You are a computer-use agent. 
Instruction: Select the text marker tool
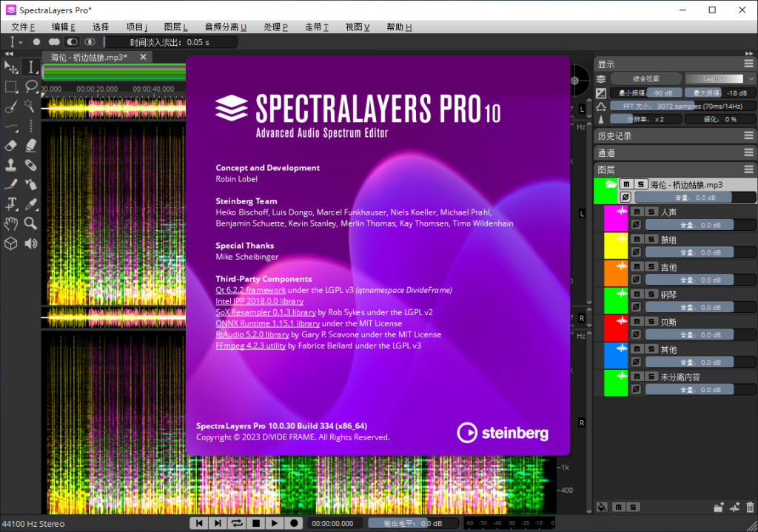tap(10, 204)
